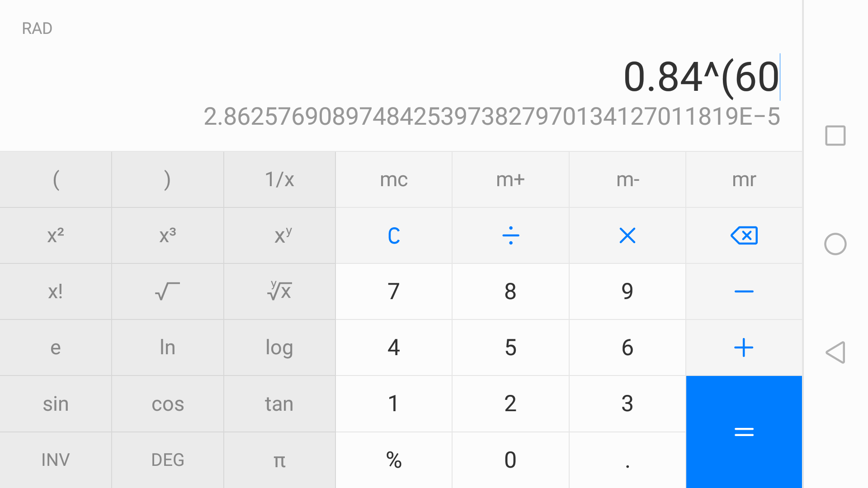Viewport: 868px width, 488px height.
Task: Tap the y-th root of x key
Action: coord(279,291)
